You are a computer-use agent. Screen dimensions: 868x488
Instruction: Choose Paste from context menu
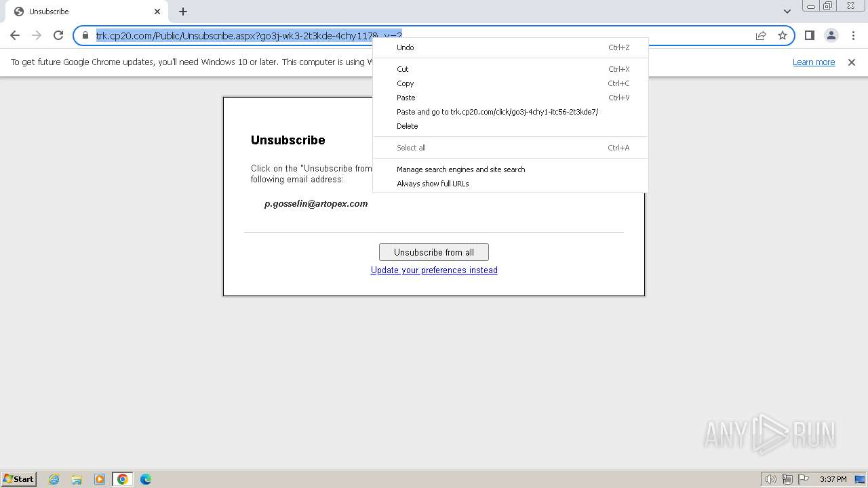[511, 98]
